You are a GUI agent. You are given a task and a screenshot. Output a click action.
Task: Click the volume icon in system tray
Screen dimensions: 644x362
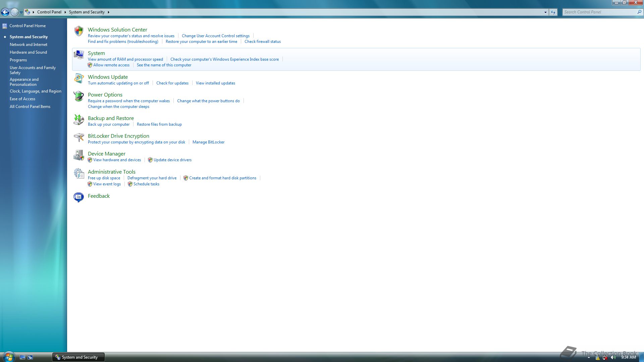(613, 357)
